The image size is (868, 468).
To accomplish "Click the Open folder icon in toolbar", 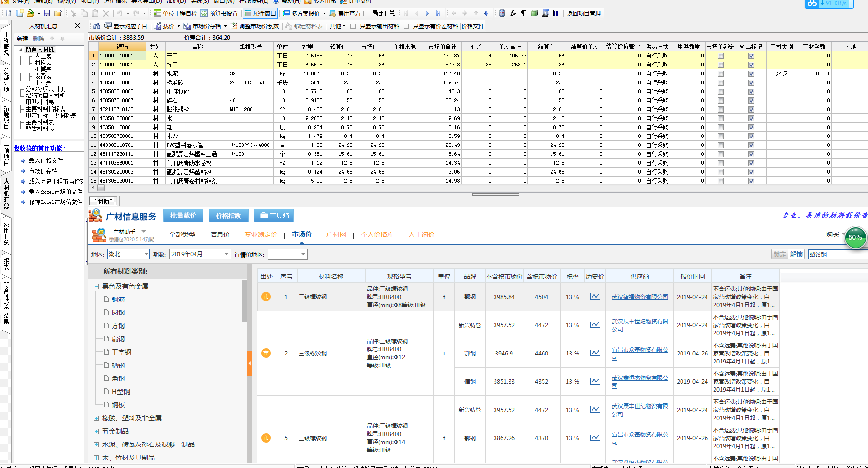I will click(x=31, y=13).
